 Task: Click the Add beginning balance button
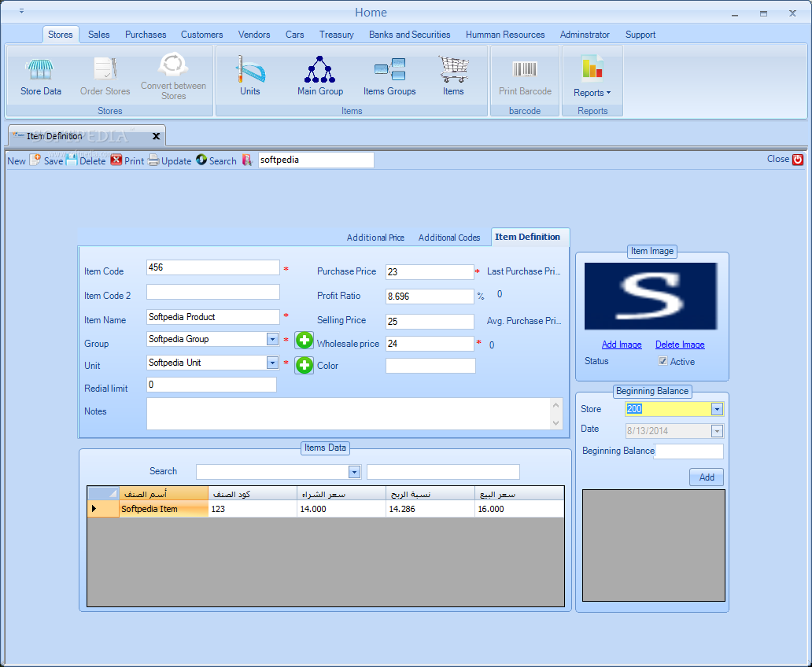tap(707, 477)
